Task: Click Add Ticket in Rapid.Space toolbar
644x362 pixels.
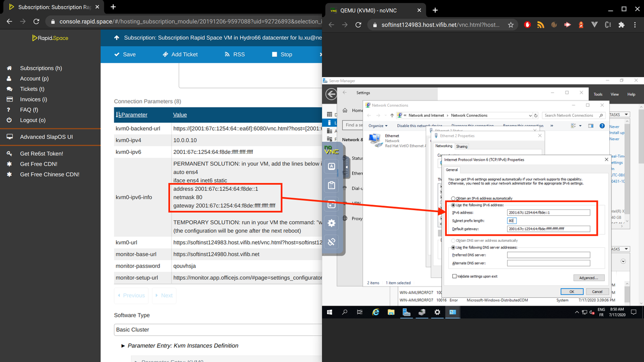Action: point(180,54)
